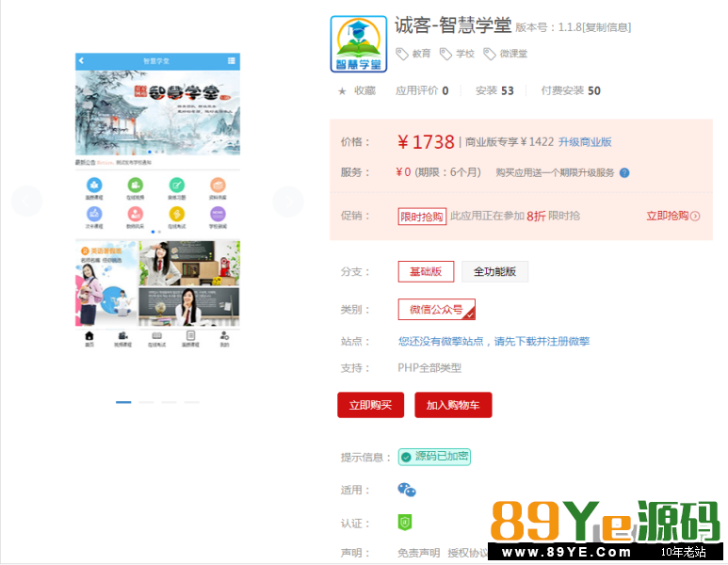Click the tag icon before 教育

pos(401,54)
